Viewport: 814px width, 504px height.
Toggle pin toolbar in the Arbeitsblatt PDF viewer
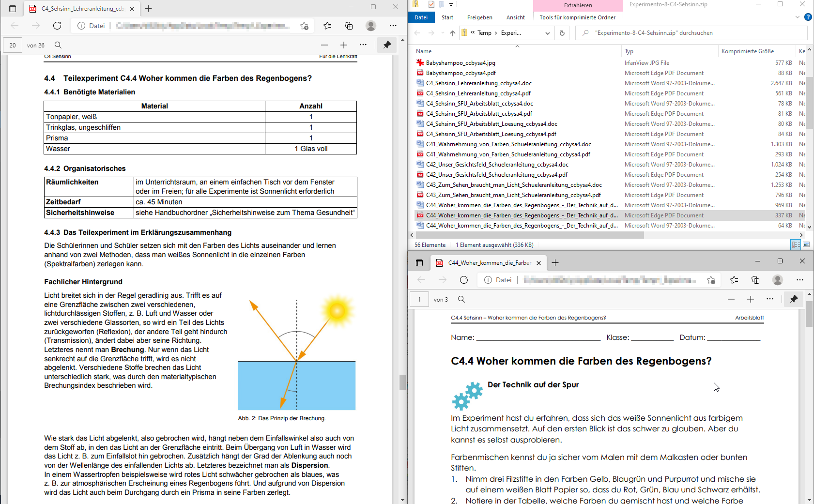[x=794, y=299]
